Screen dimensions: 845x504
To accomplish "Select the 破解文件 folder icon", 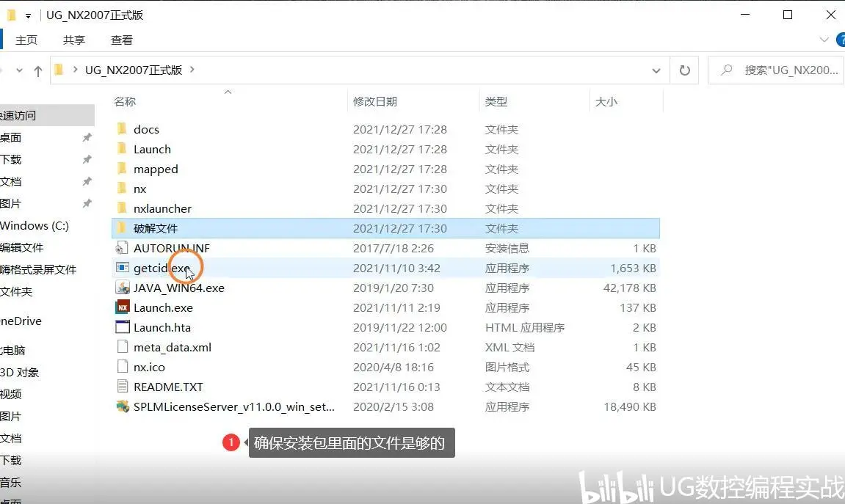I will pos(123,227).
